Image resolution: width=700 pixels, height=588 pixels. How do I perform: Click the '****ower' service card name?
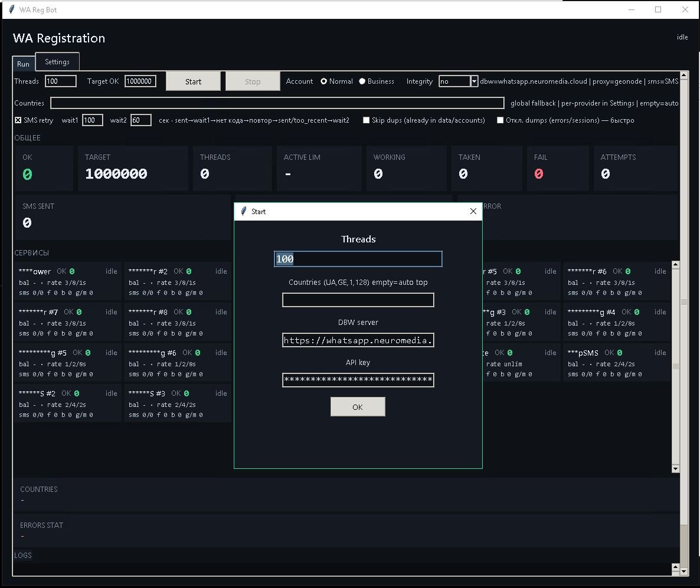click(x=35, y=271)
